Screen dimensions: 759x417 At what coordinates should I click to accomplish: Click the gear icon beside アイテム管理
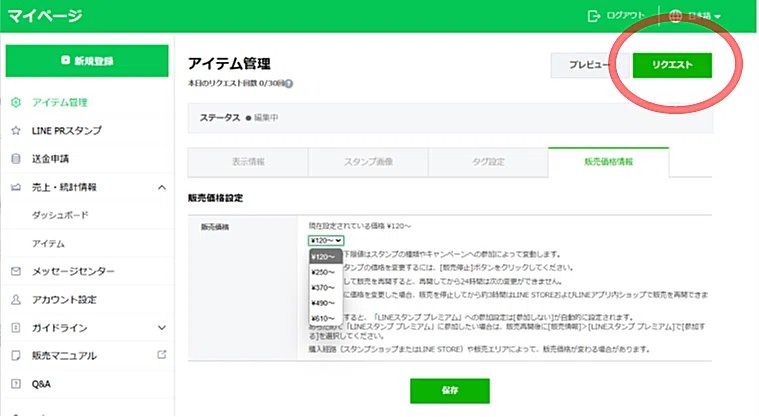16,102
